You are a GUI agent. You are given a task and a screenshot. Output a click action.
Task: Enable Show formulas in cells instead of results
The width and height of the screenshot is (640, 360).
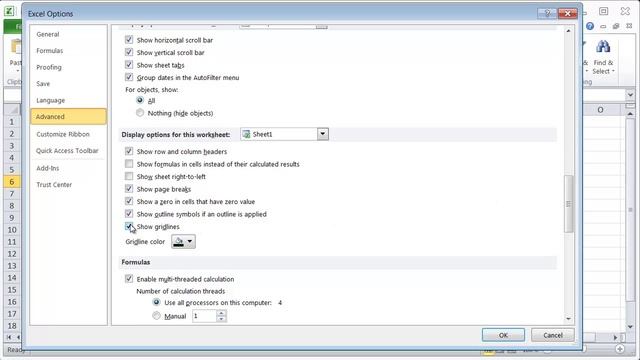129,164
